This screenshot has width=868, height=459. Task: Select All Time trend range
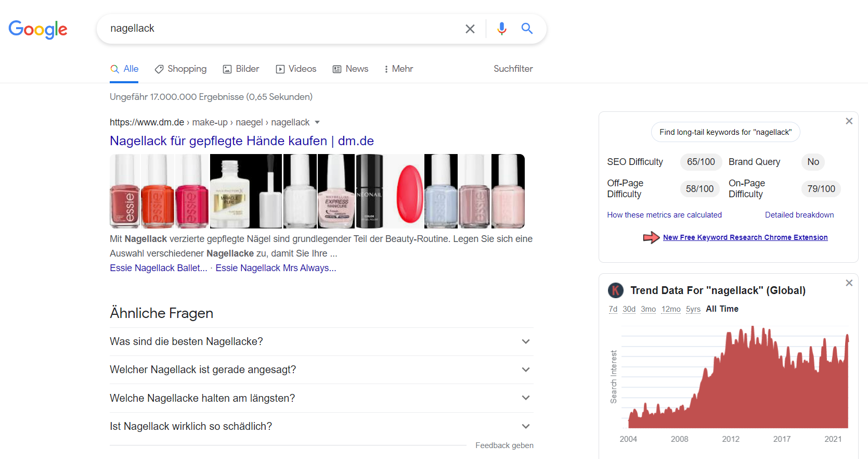coord(722,309)
